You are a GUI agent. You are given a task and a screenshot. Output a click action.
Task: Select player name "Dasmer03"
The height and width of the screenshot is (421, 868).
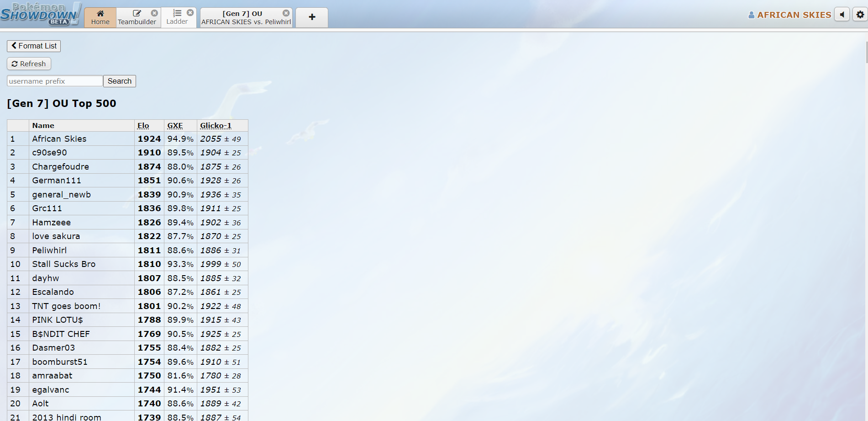(53, 348)
